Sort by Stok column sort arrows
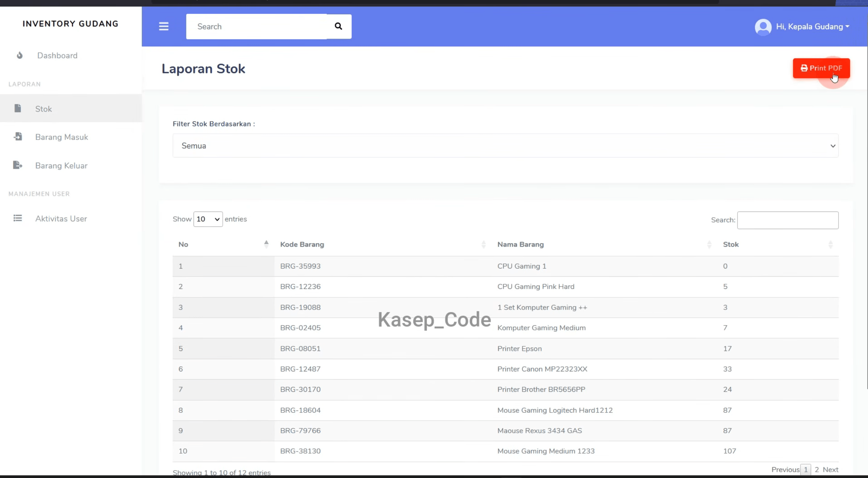 (x=831, y=244)
